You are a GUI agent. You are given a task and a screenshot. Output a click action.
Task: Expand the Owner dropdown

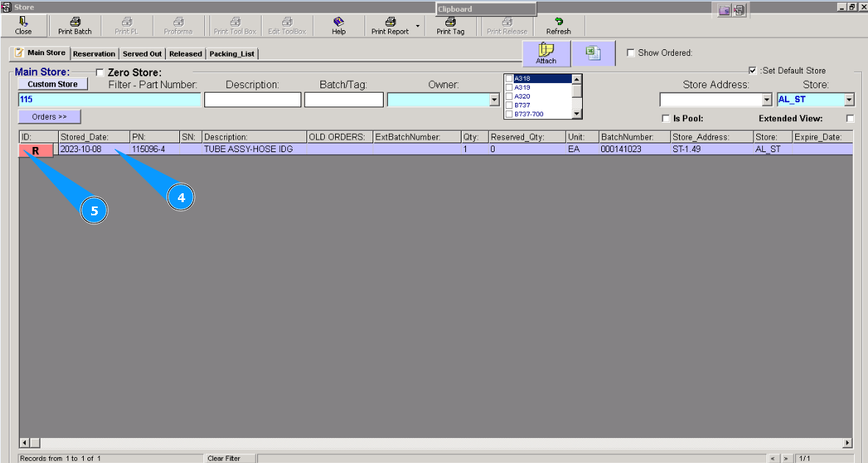click(495, 100)
